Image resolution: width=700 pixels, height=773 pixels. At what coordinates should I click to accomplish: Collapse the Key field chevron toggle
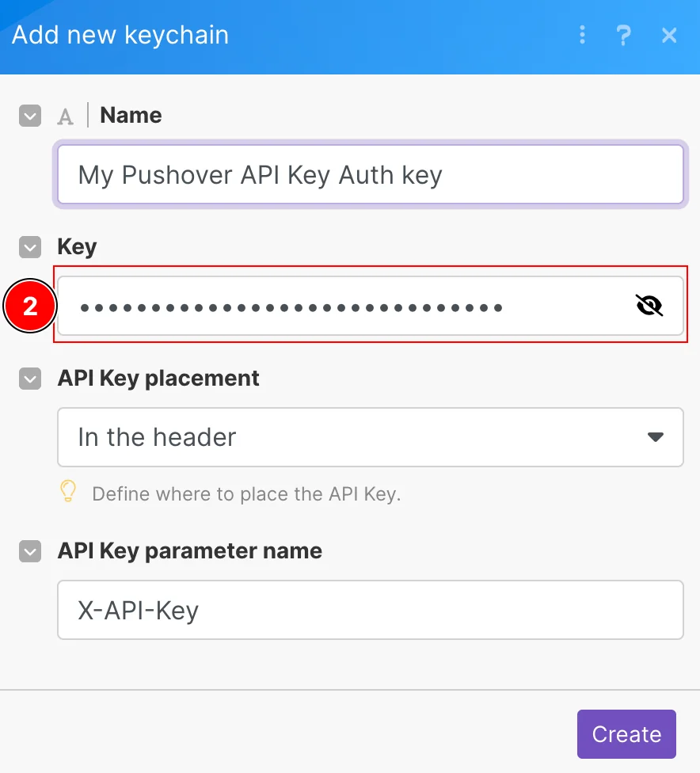(30, 247)
